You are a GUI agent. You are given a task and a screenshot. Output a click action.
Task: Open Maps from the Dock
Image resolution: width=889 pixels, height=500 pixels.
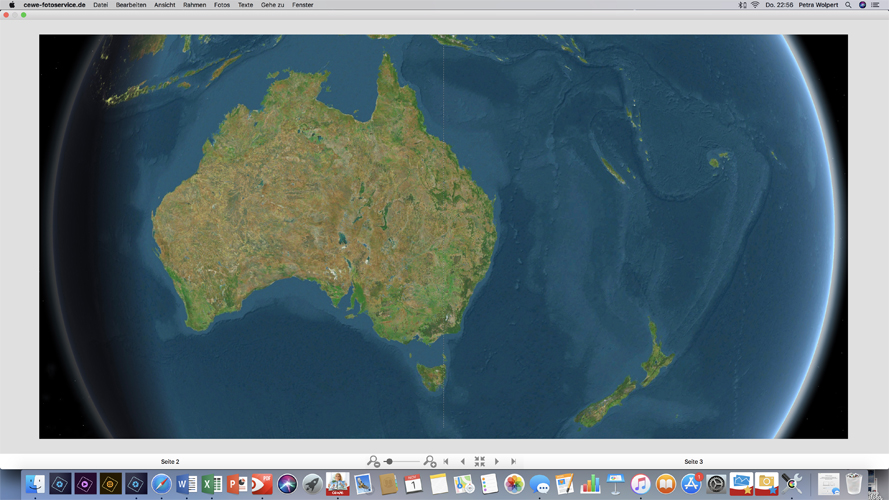point(464,484)
